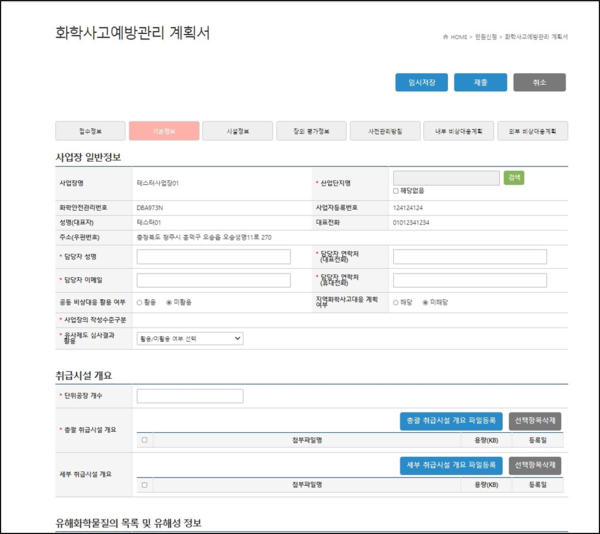
Task: Click 대표전화 value 01012341234
Action: point(411,223)
